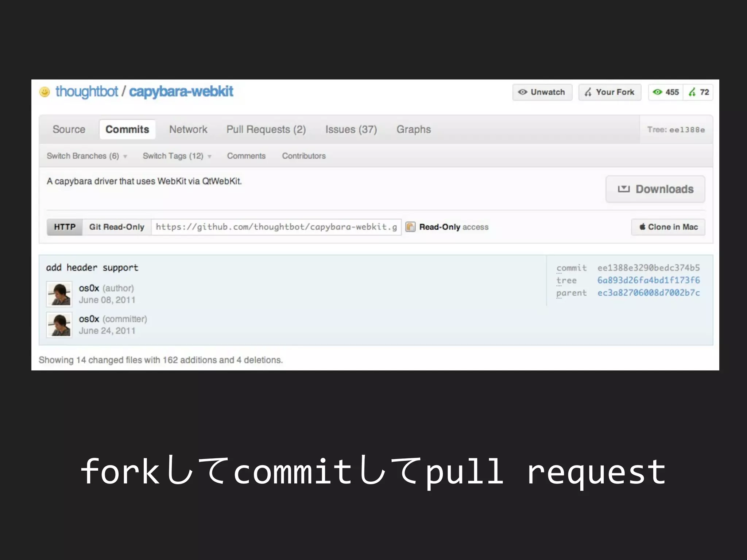Open the capybara-webkit repository link
Screen dimensions: 747x560
(181, 92)
